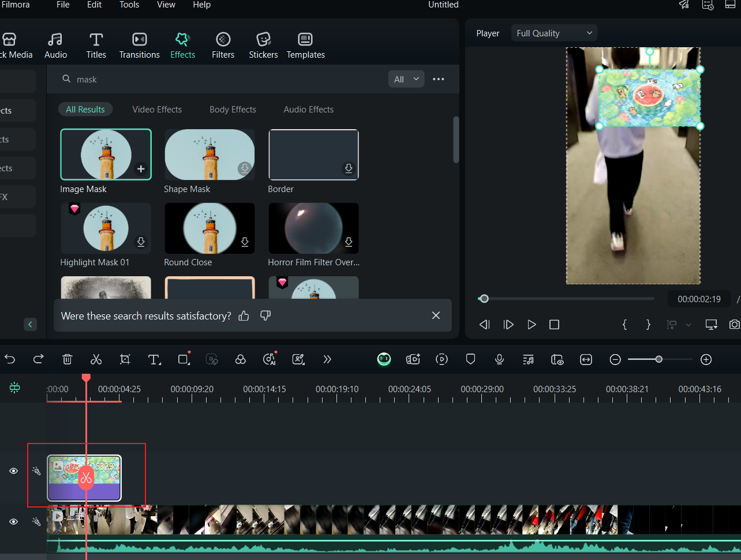Hide the top overlay track with eye icon
741x560 pixels.
(x=13, y=471)
